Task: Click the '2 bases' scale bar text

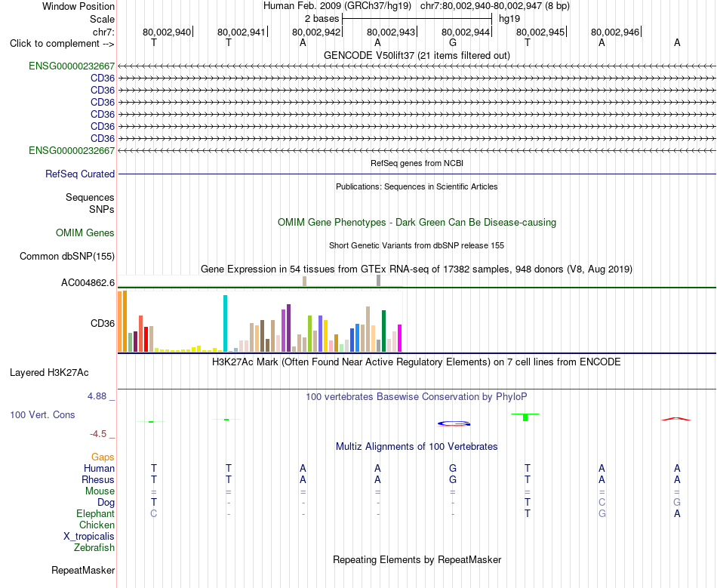Action: pos(322,19)
